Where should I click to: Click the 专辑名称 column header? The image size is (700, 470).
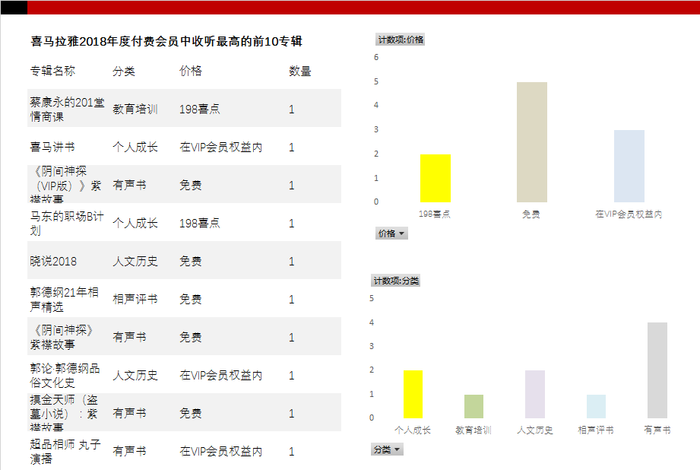(x=52, y=71)
